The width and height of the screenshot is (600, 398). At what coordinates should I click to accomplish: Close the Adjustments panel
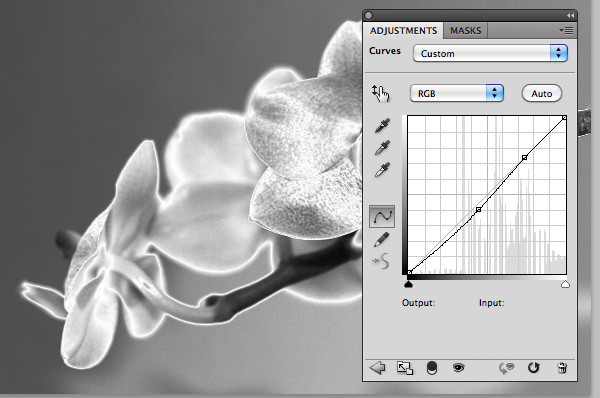pos(368,15)
